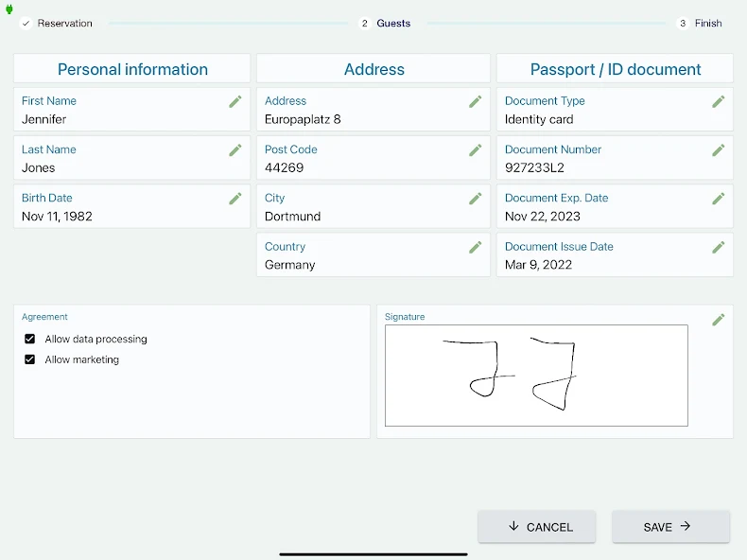Viewport: 747px width, 560px height.
Task: Edit the City field pencil icon
Action: [476, 199]
